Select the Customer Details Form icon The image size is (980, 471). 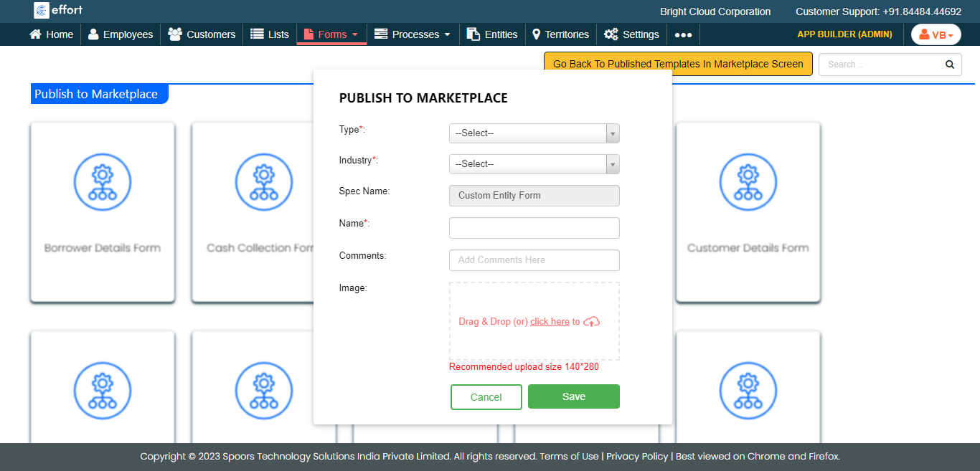748,182
